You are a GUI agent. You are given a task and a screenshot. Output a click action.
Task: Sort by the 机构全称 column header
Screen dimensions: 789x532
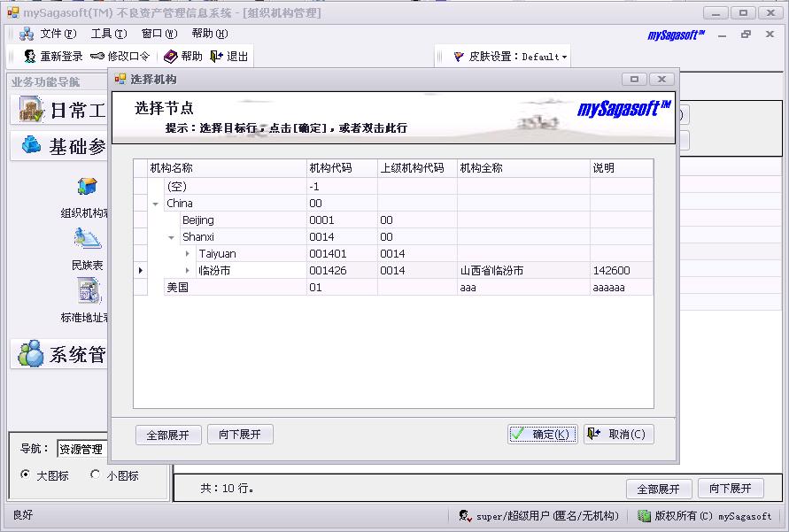click(x=523, y=168)
